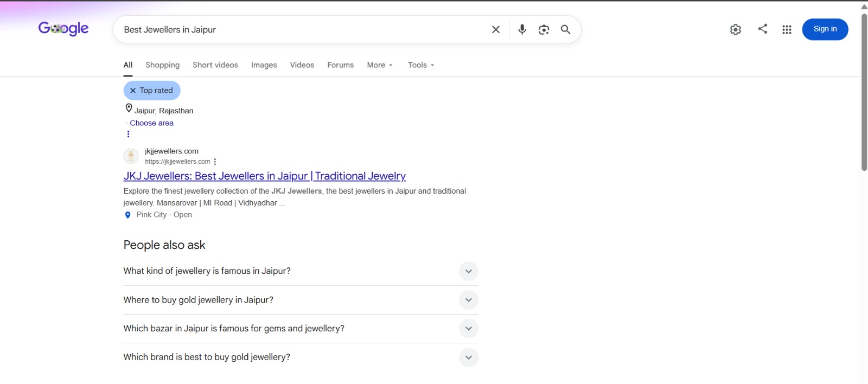The image size is (868, 384).
Task: Open Google apps grid icon
Action: (787, 29)
